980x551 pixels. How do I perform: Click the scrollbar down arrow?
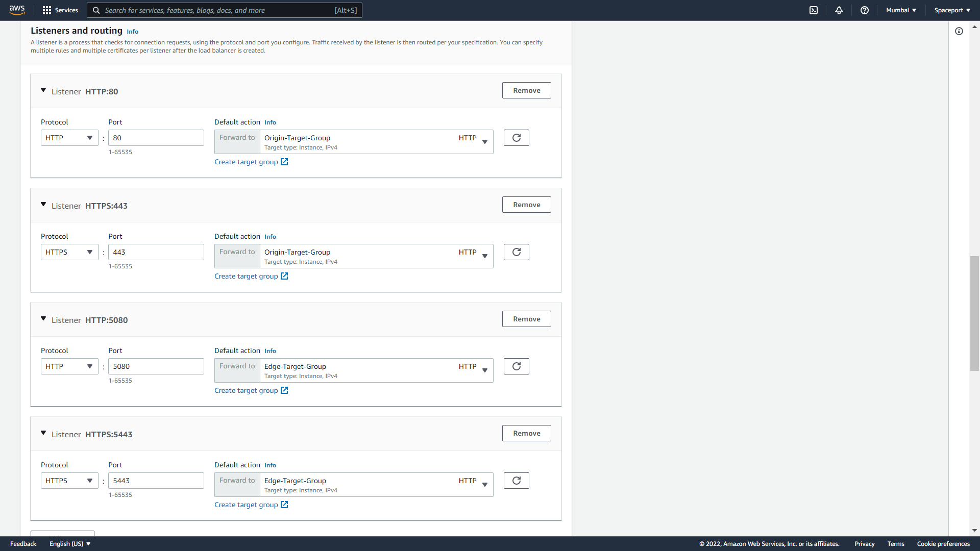pos(974,531)
